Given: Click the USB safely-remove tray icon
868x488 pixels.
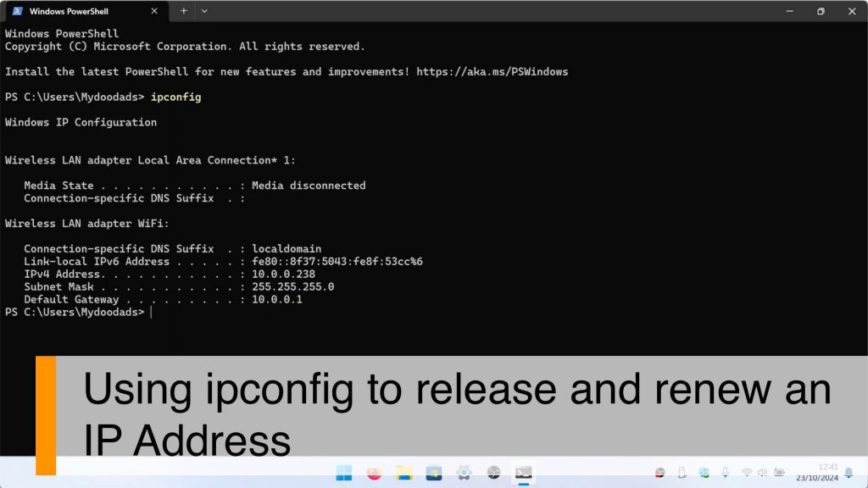Looking at the screenshot, I should [682, 473].
